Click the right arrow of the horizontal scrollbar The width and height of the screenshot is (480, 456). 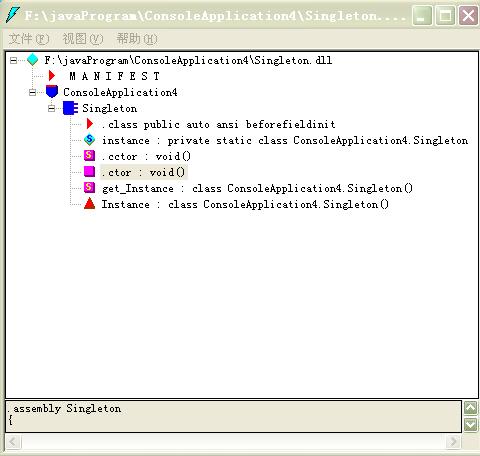pyautogui.click(x=453, y=442)
